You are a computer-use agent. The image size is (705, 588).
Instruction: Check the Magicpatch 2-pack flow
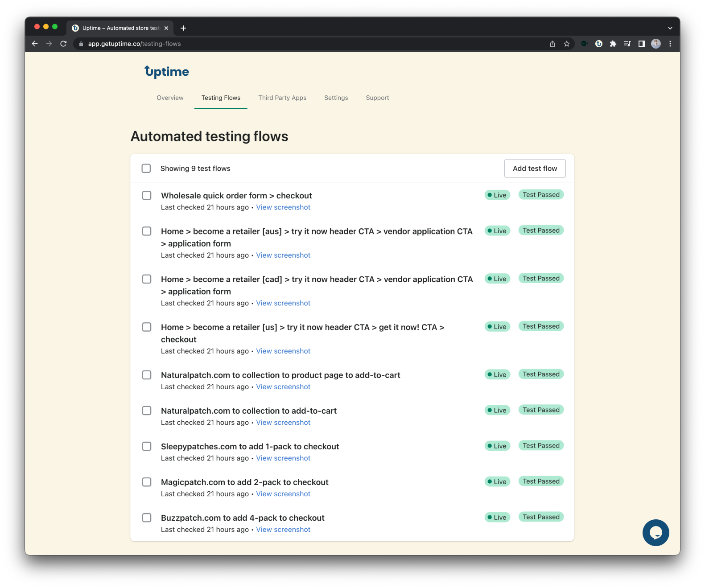[147, 482]
